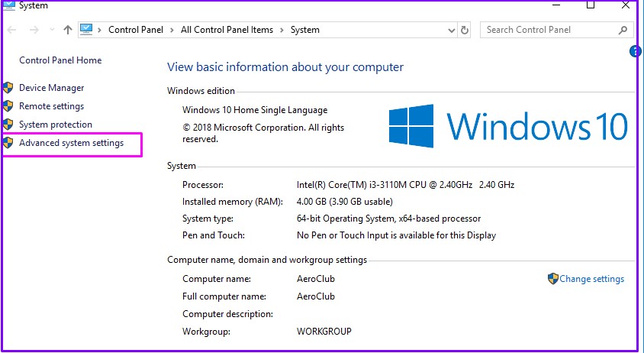Select All Control Panel Items breadcrumb

pos(227,30)
